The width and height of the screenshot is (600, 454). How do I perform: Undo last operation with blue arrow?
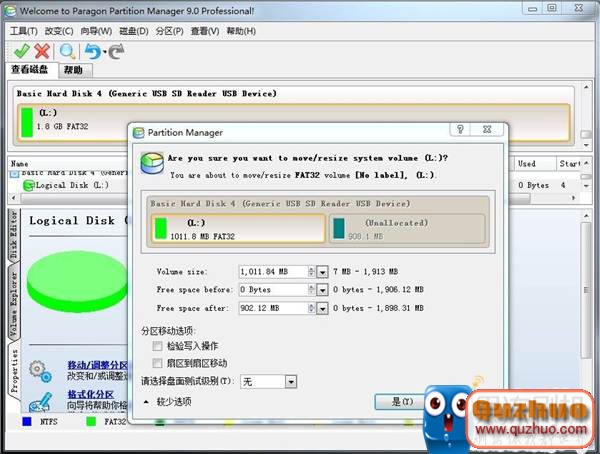93,51
